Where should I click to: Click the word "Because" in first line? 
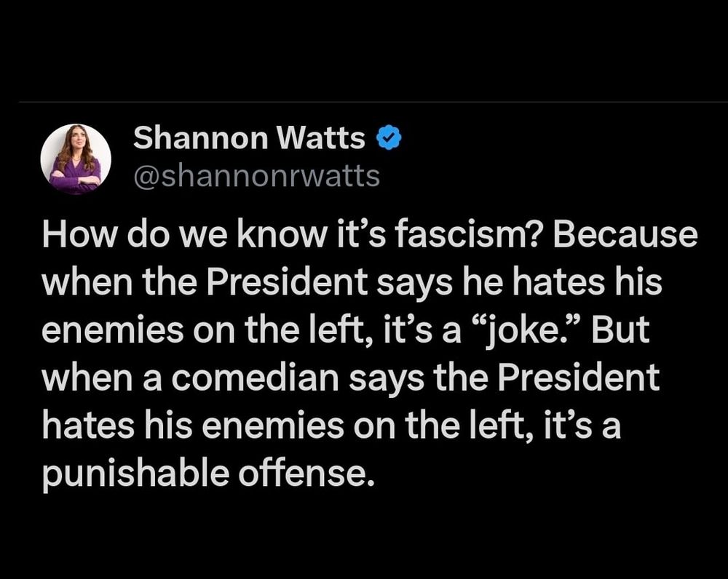[624, 235]
